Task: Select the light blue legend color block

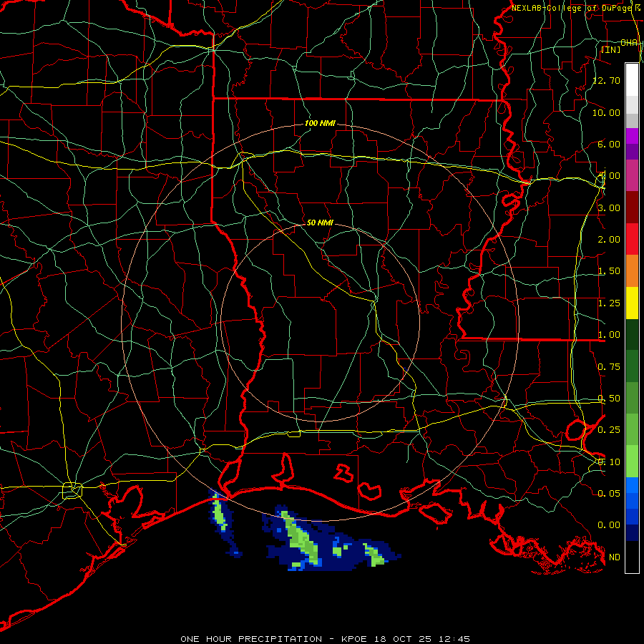Action: point(632,485)
